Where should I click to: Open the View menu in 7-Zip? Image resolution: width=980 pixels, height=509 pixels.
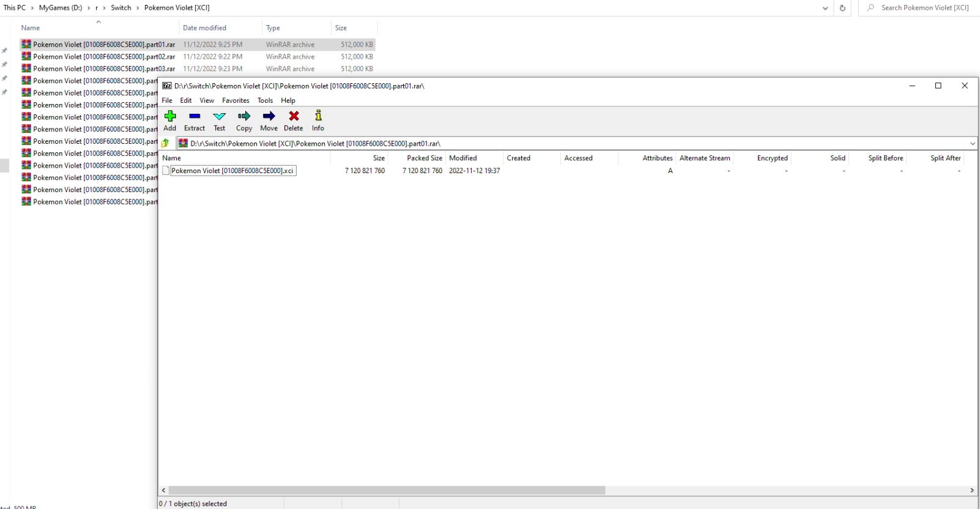tap(207, 100)
